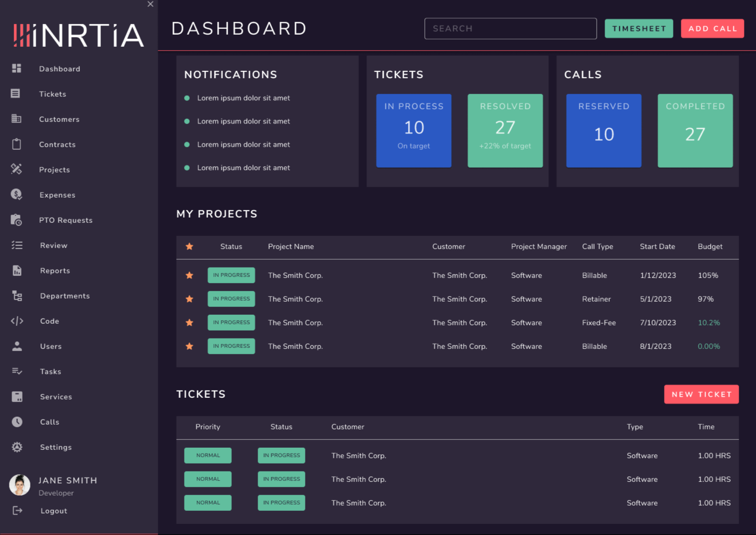Image resolution: width=756 pixels, height=535 pixels.
Task: Click the Departments hierarchy icon
Action: (x=17, y=296)
